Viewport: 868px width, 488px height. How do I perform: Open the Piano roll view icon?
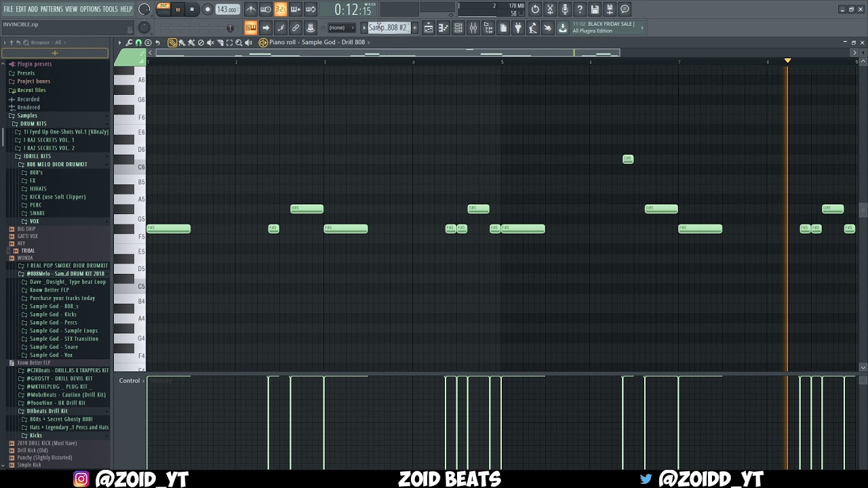(443, 28)
